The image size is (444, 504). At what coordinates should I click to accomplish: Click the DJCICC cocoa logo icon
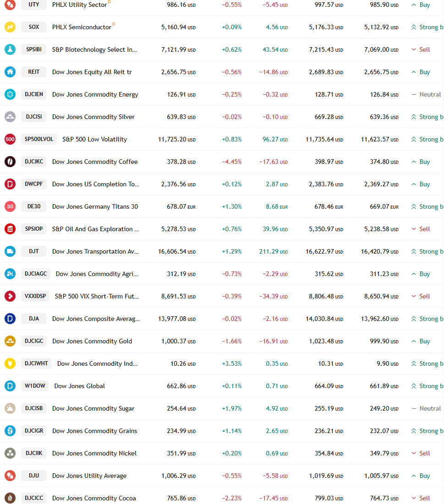pos(10,498)
